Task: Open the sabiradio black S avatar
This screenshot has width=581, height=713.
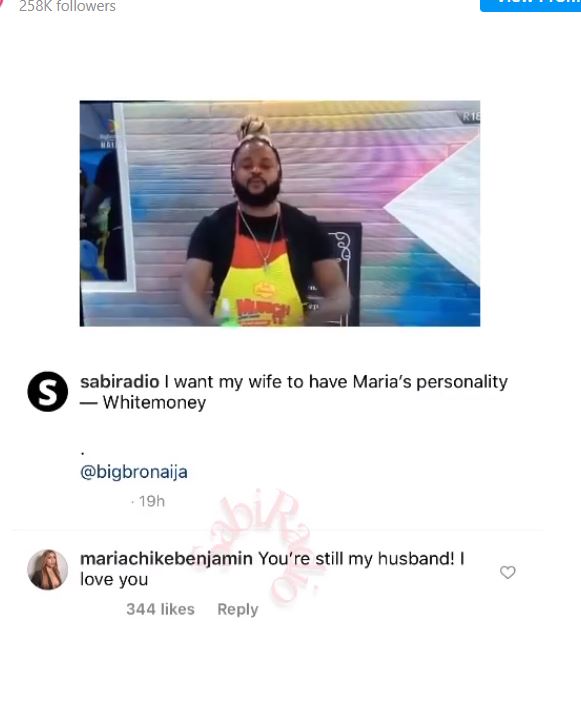Action: pyautogui.click(x=47, y=392)
